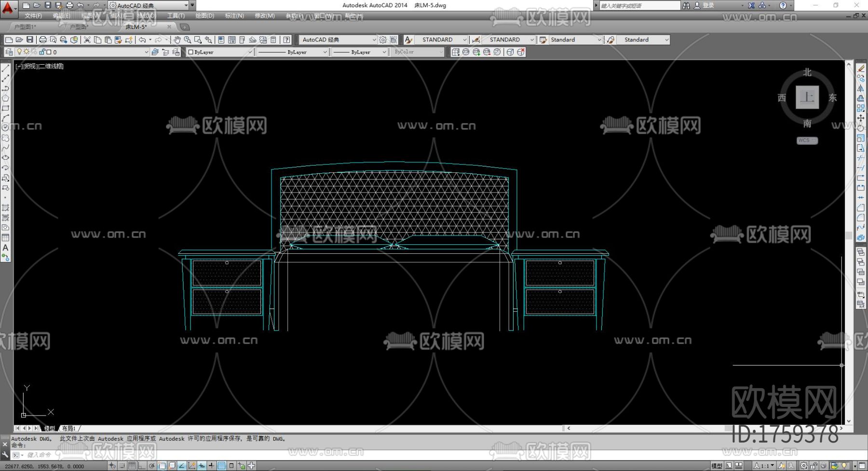Select the Pan hand tool
868x471 pixels.
(177, 40)
